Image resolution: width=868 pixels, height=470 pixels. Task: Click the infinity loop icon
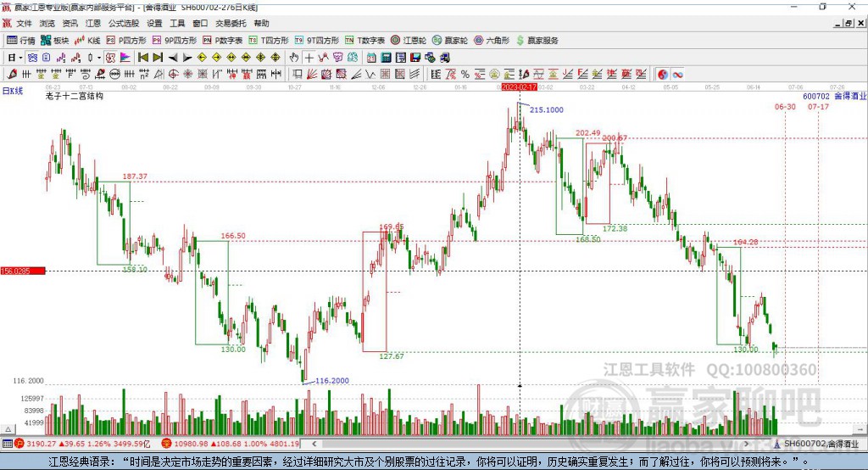tap(677, 75)
